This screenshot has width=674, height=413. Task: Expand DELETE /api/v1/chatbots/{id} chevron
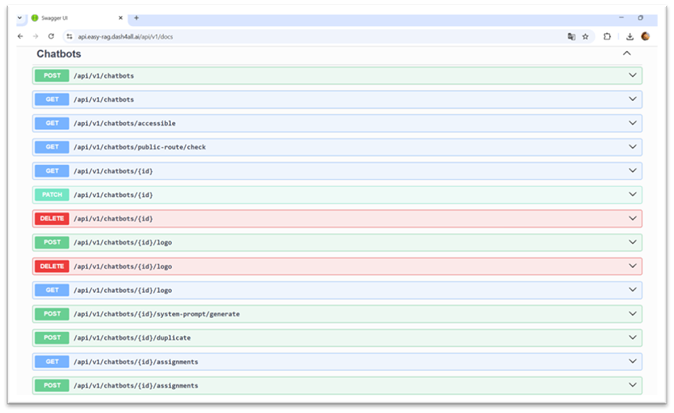(633, 218)
